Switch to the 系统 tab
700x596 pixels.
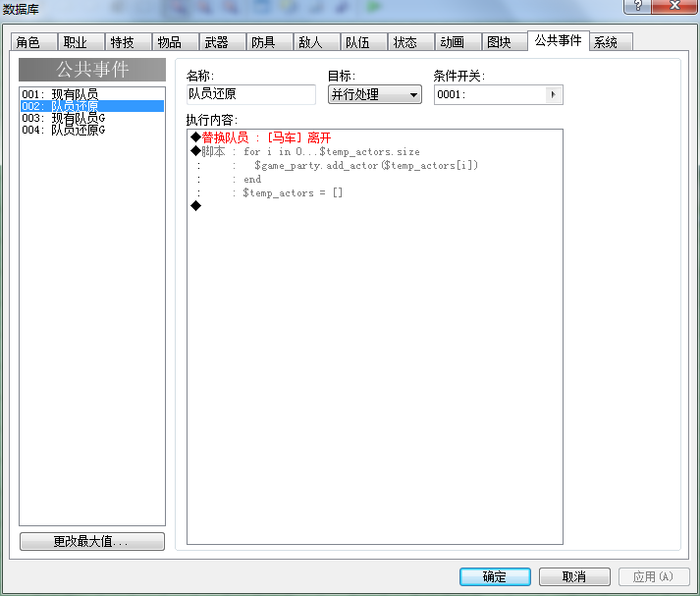(x=611, y=42)
